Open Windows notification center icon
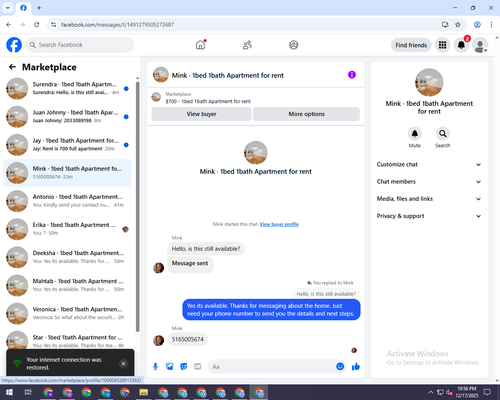This screenshot has height=400, width=500. point(487,392)
